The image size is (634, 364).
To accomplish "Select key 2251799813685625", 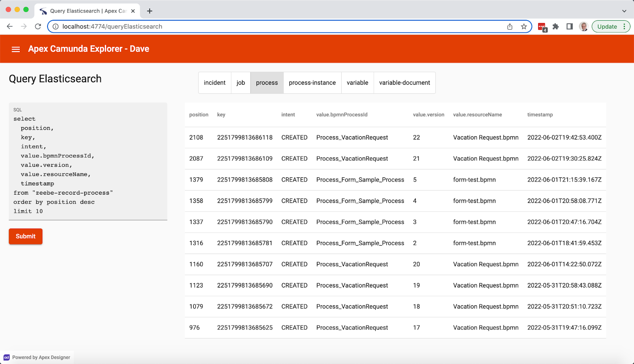I will coord(245,328).
